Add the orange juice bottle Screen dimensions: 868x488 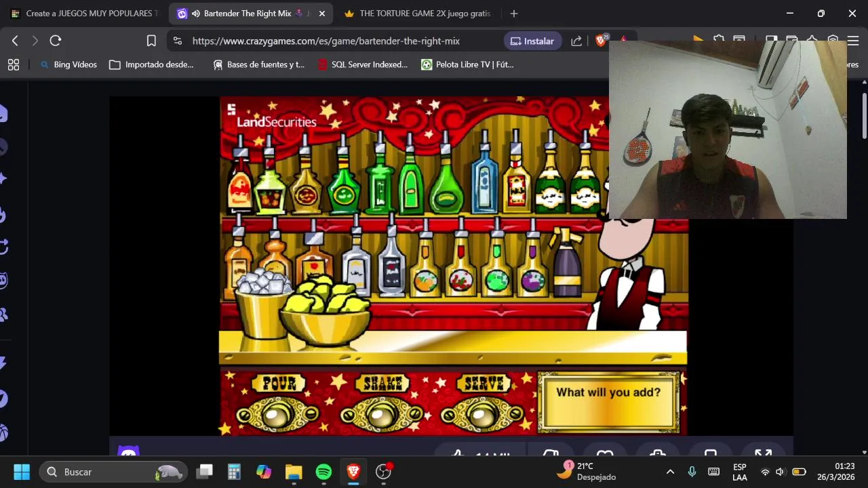(426, 259)
